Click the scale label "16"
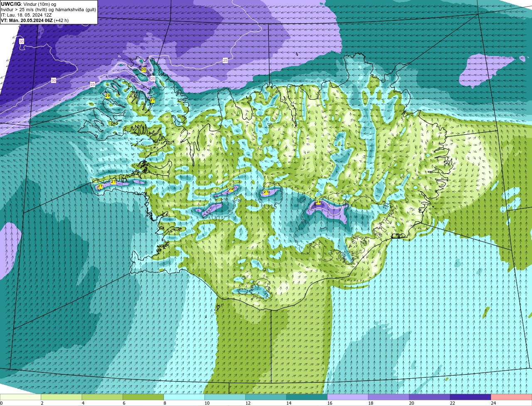 pyautogui.click(x=329, y=403)
